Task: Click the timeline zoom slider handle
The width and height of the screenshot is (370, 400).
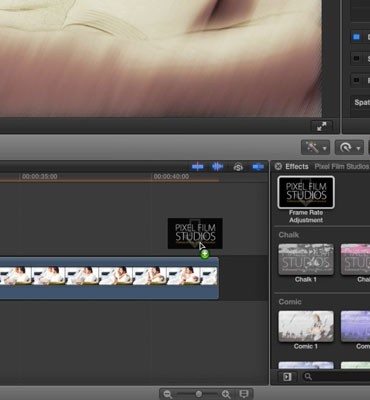Action: (199, 394)
